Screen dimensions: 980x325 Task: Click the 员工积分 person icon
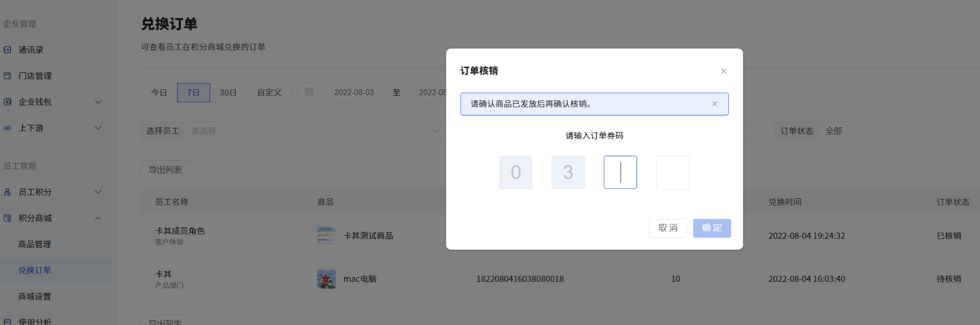tap(8, 192)
